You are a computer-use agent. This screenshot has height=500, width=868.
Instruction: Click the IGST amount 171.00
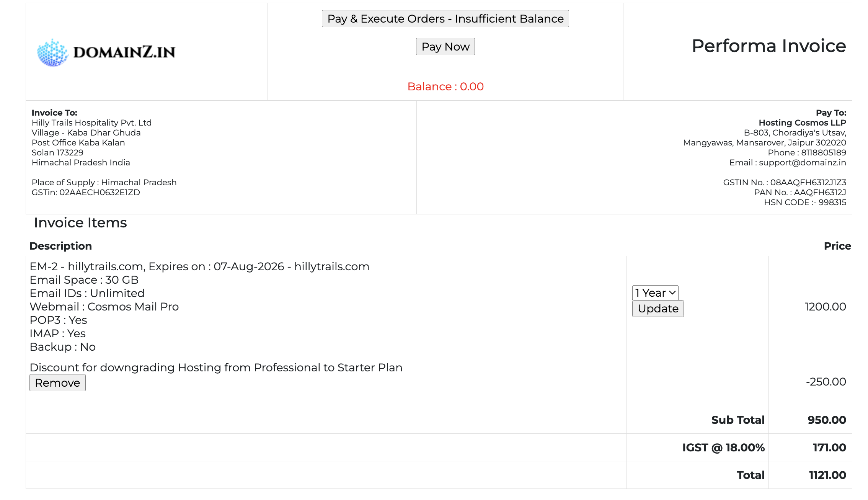829,448
